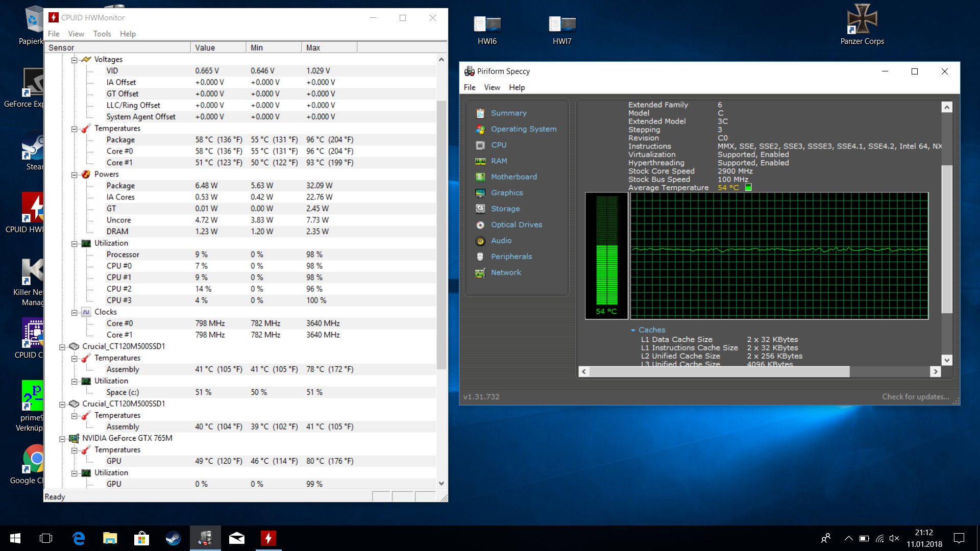This screenshot has width=980, height=551.
Task: Click the Check for updates link
Action: click(x=915, y=396)
